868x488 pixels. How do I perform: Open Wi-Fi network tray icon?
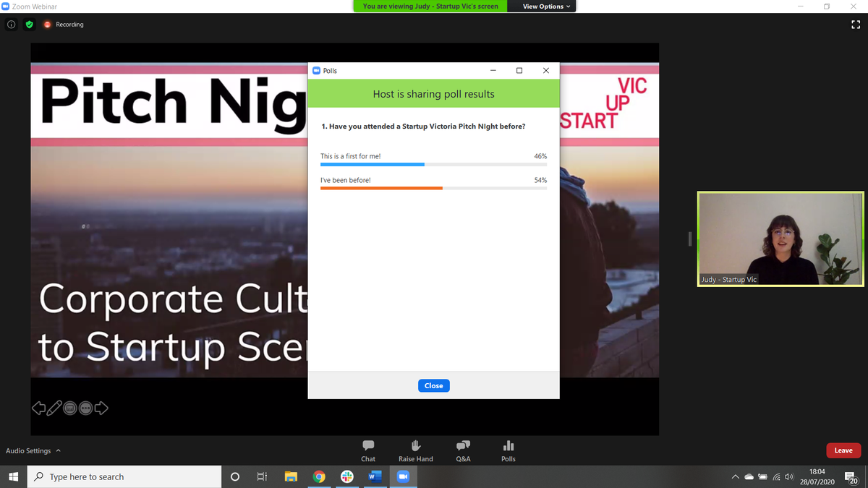776,477
